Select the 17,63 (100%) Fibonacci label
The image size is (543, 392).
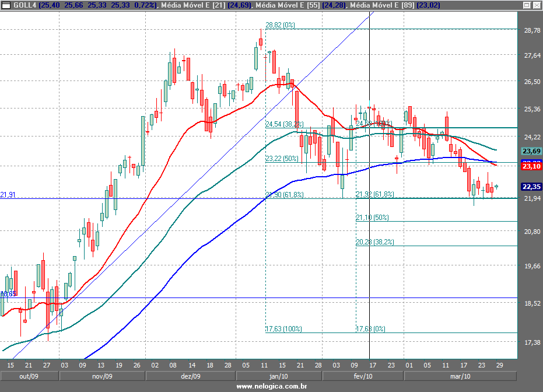[x=283, y=328]
